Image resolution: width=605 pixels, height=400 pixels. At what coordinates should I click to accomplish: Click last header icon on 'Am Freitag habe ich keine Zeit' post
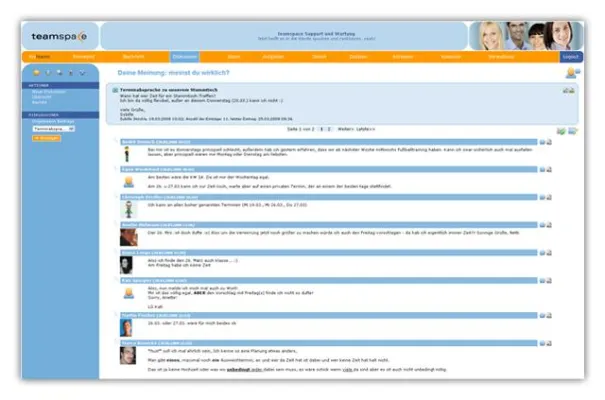549,253
